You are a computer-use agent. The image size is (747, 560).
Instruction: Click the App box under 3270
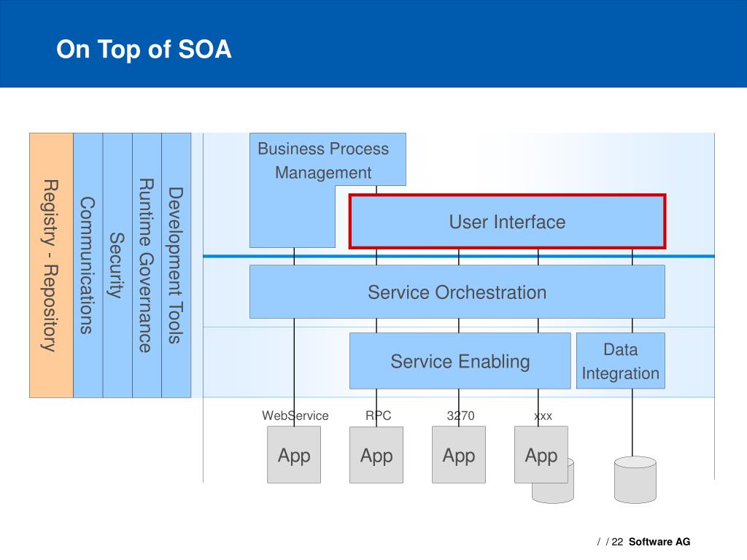[459, 455]
